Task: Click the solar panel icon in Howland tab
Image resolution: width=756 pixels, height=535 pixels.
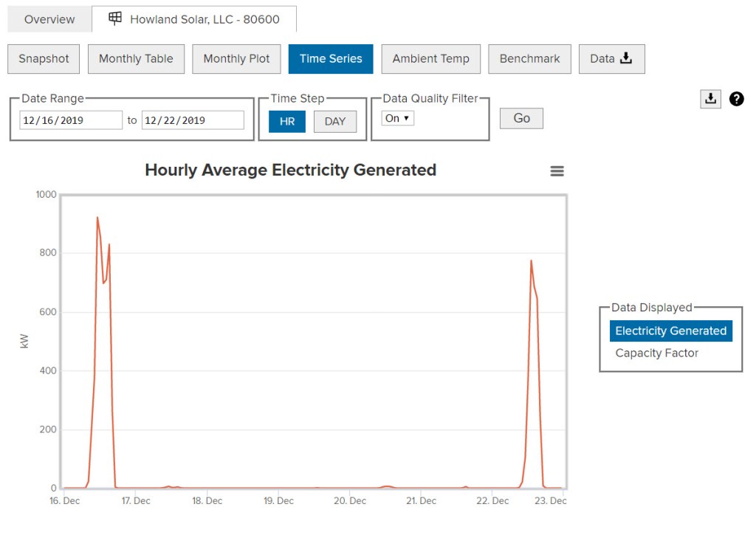Action: (x=115, y=19)
